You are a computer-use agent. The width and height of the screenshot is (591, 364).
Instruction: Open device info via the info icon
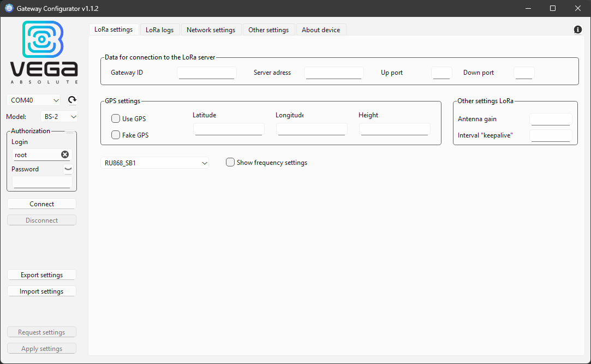point(577,29)
